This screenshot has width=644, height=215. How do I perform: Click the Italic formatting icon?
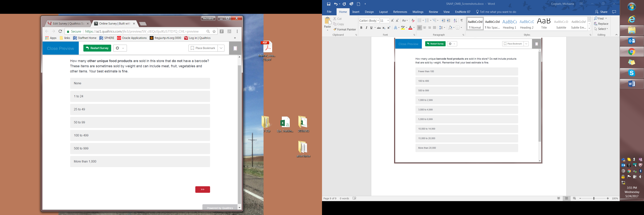pyautogui.click(x=366, y=28)
